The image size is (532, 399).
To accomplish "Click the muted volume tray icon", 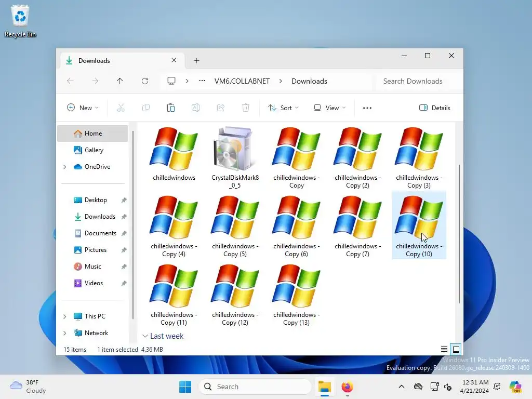I will click(x=448, y=387).
